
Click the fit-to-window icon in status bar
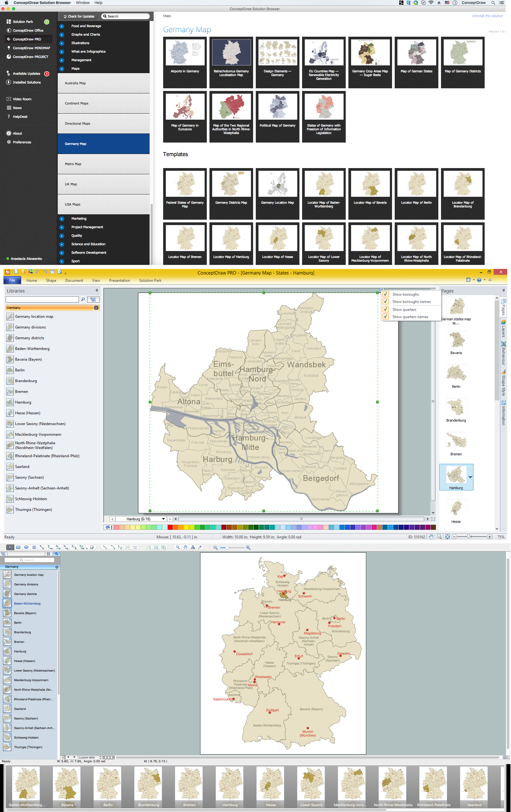coord(447,537)
